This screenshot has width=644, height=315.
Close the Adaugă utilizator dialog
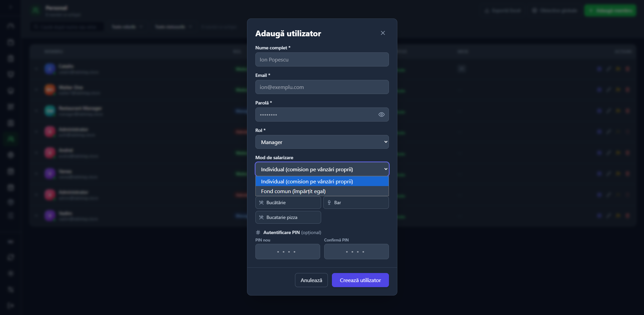point(383,33)
